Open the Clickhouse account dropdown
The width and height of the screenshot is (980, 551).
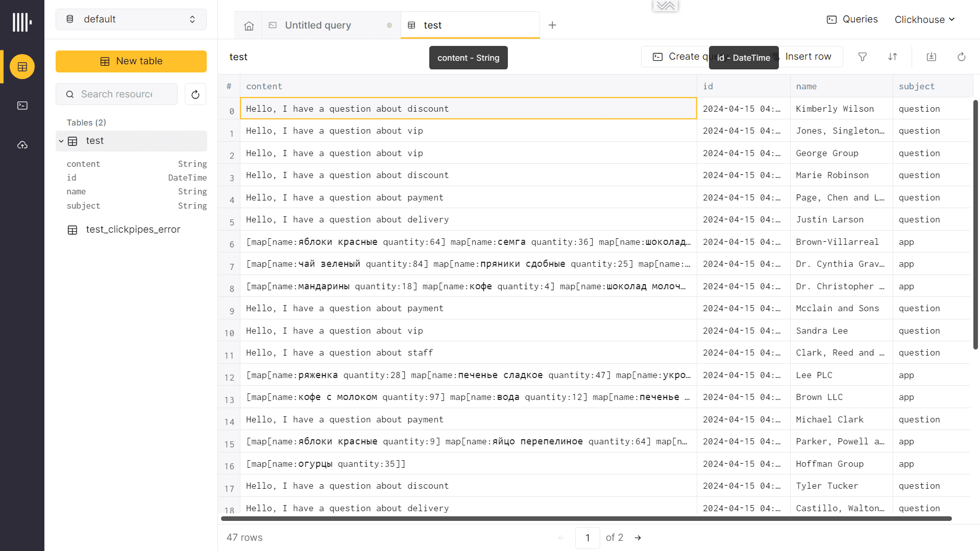(924, 19)
